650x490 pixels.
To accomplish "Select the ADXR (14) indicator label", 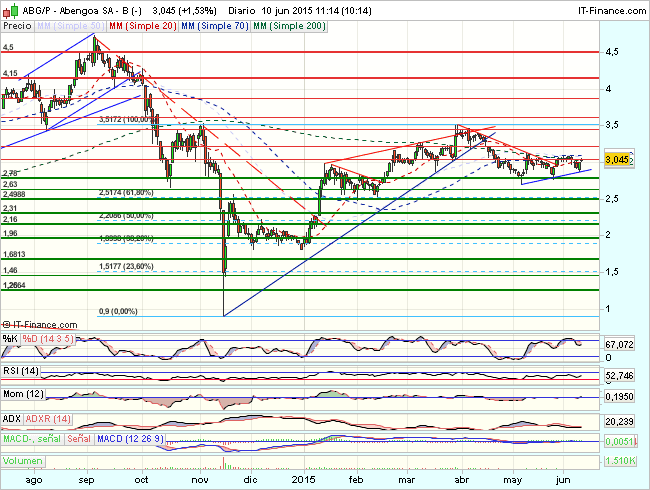I will [x=48, y=419].
